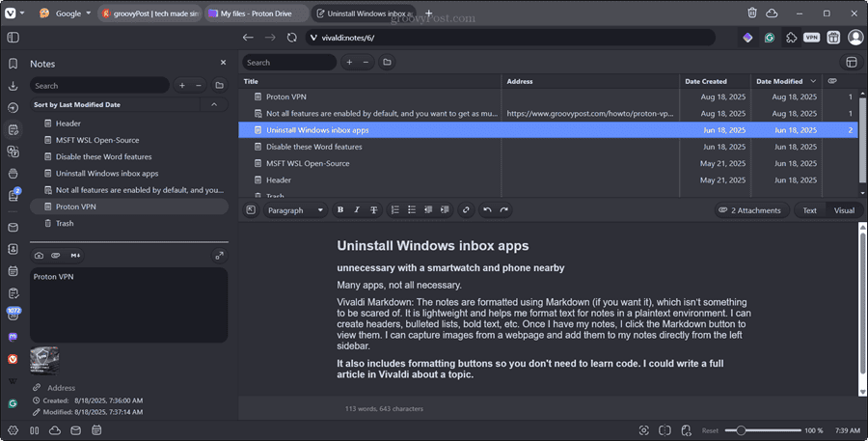Screen dimensions: 868x441
Task: Add camera capture to note in panel
Action: click(x=39, y=256)
